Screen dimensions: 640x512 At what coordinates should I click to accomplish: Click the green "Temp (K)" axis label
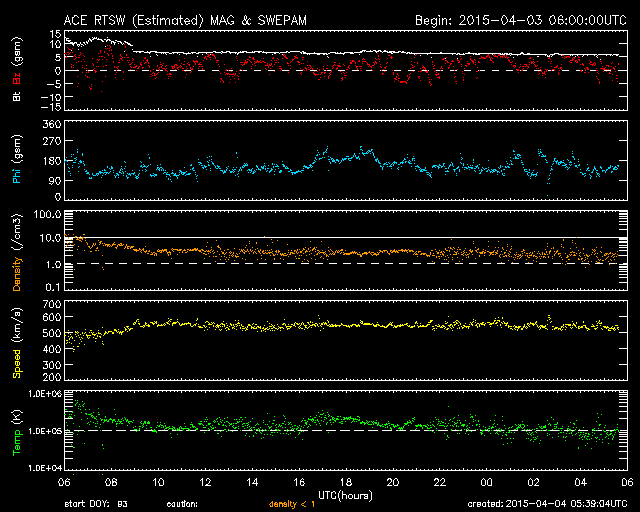point(17,432)
